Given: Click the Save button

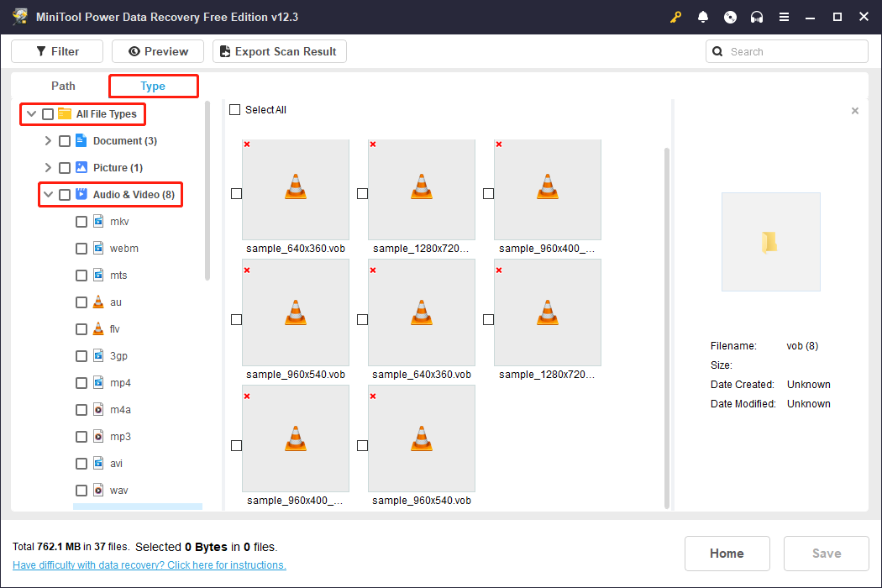Looking at the screenshot, I should pyautogui.click(x=827, y=553).
